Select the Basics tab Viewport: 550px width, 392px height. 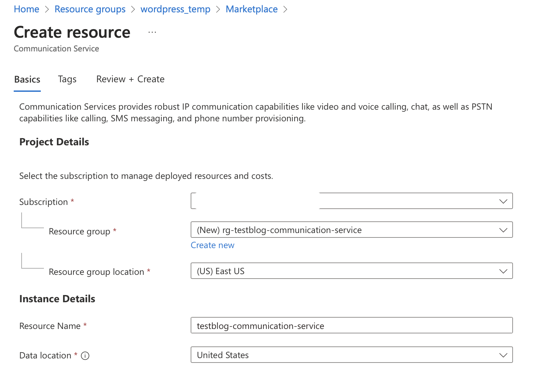pos(27,79)
